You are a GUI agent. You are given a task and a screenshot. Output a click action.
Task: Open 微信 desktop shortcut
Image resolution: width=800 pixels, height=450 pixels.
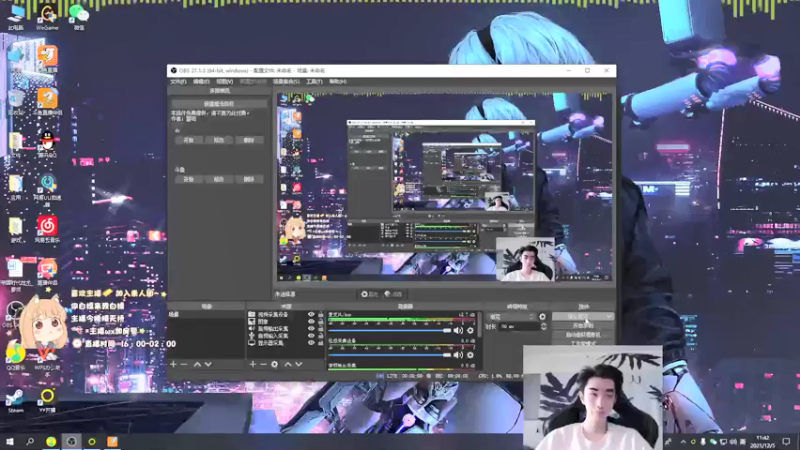pyautogui.click(x=79, y=17)
